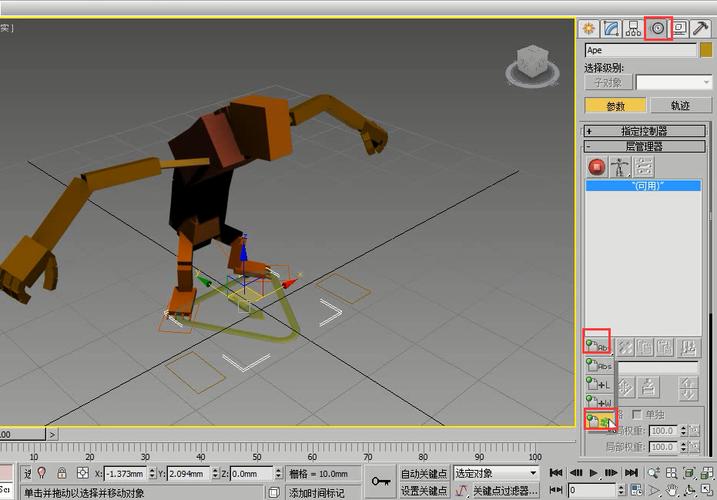Choose the +W world adjustment layer option
The height and width of the screenshot is (500, 717).
(600, 402)
